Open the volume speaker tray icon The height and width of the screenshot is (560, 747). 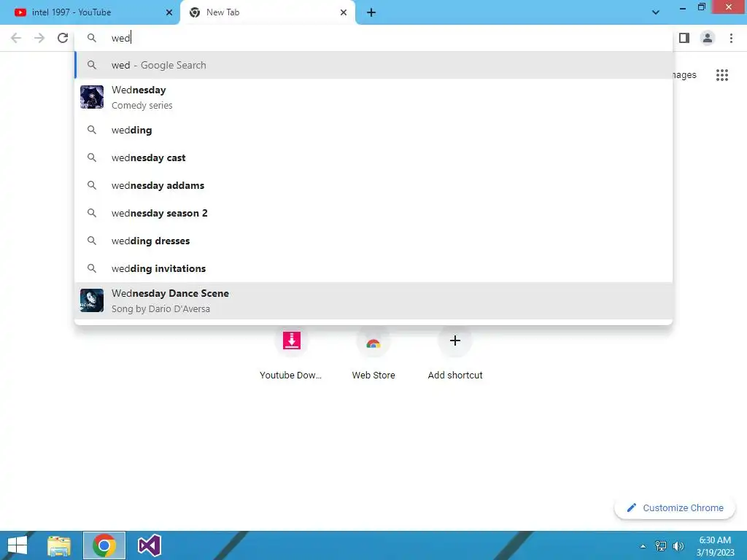click(x=678, y=545)
